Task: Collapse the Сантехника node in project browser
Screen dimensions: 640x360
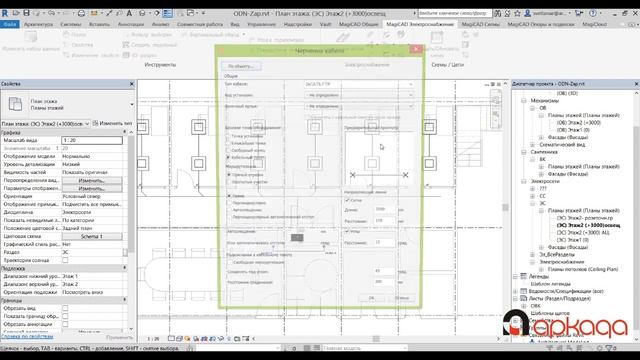Action: click(x=524, y=152)
